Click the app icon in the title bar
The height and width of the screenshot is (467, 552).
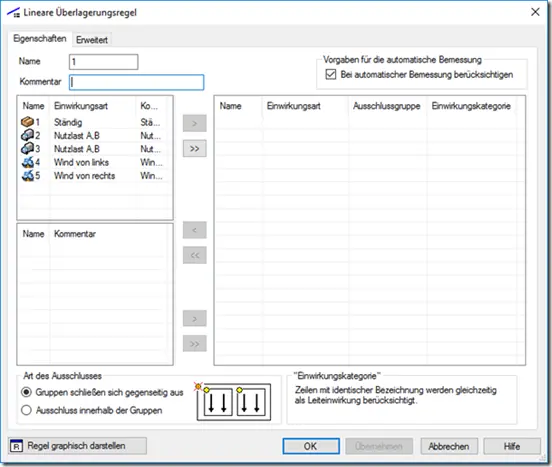[x=13, y=13]
